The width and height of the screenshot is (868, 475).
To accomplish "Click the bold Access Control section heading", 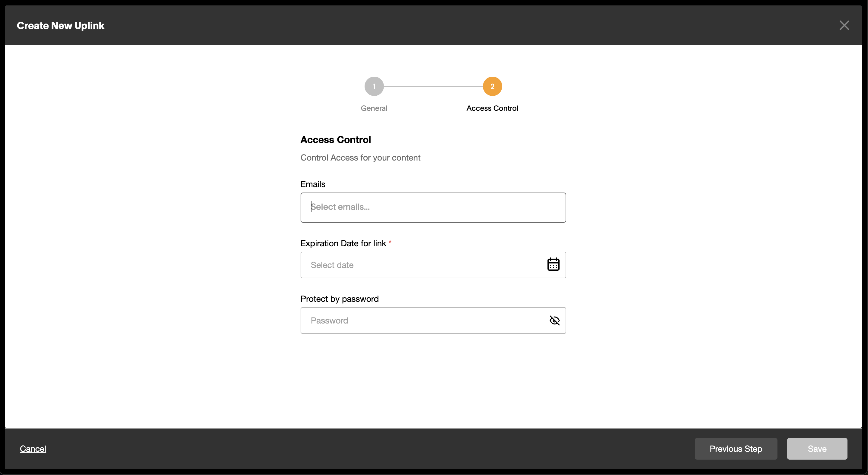I will point(336,140).
